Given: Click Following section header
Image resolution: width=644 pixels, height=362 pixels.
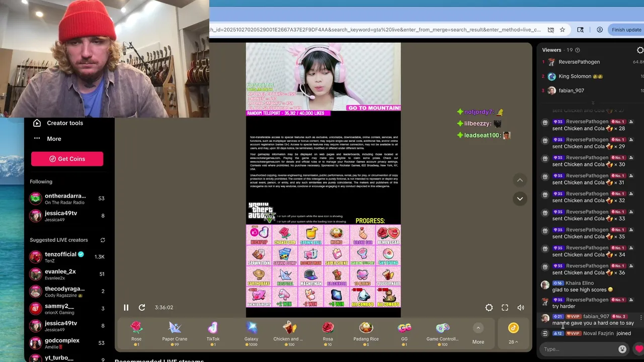Looking at the screenshot, I should tap(41, 182).
